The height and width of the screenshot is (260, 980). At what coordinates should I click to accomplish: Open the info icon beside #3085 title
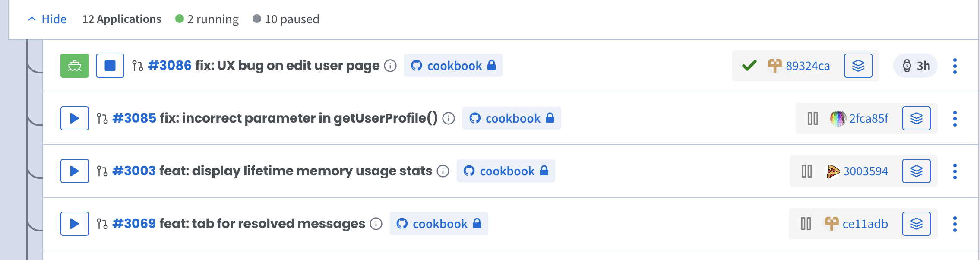tap(449, 118)
